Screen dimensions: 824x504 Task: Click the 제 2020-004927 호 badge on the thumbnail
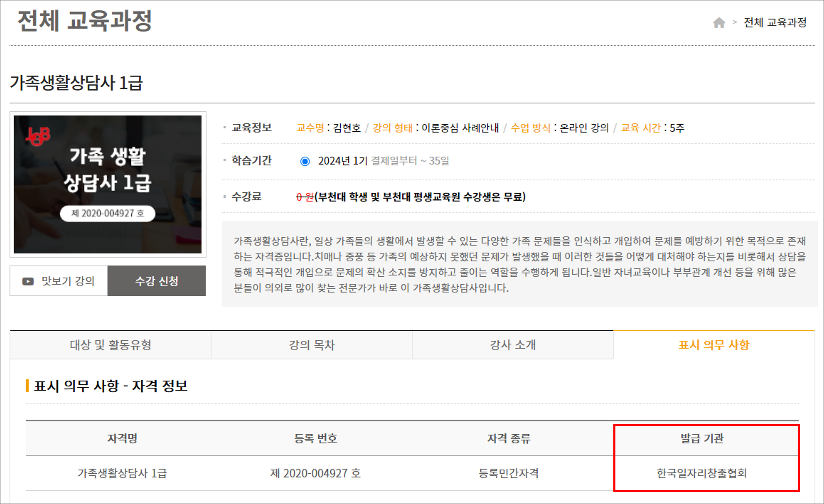coord(107,213)
